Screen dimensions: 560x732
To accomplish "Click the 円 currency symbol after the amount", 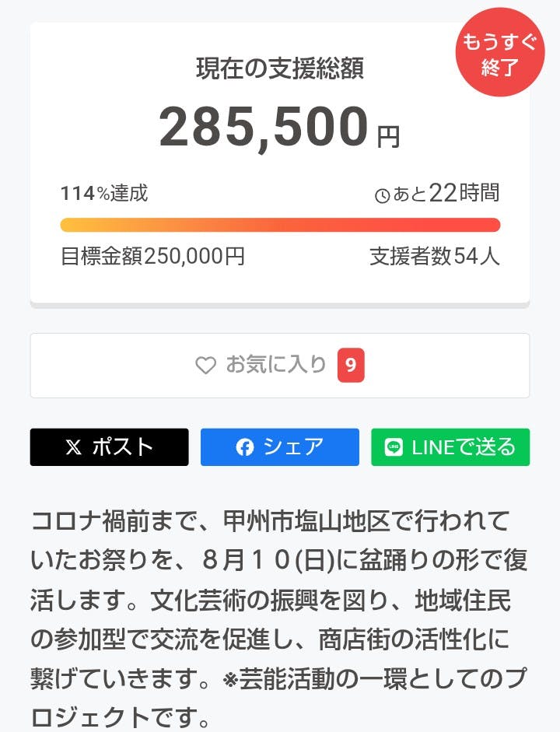I will (388, 138).
